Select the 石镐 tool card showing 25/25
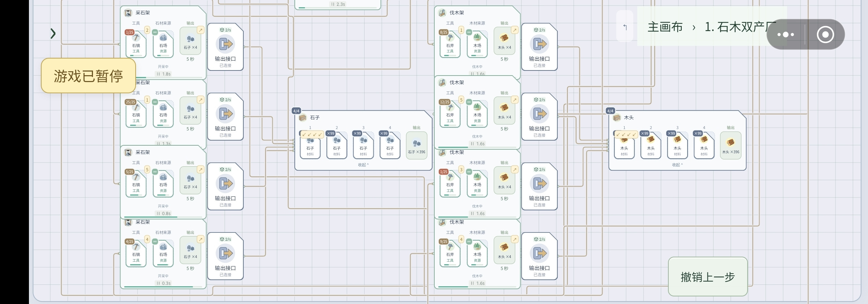The height and width of the screenshot is (304, 868). click(x=136, y=114)
